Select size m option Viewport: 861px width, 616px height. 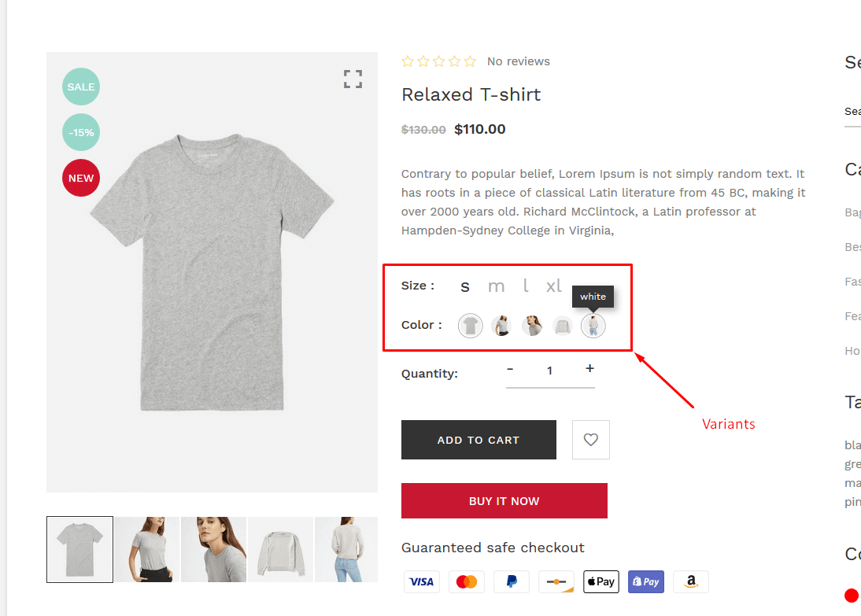pyautogui.click(x=497, y=286)
